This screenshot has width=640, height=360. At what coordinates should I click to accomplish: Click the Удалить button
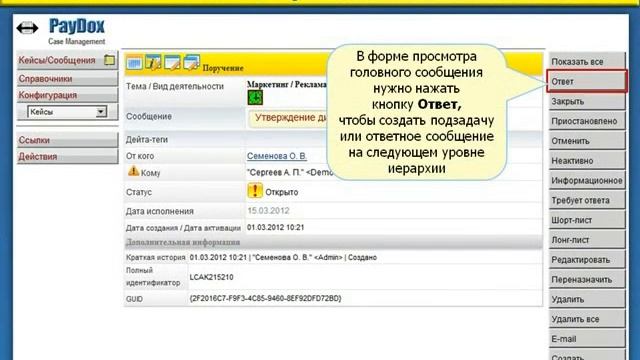coord(587,299)
